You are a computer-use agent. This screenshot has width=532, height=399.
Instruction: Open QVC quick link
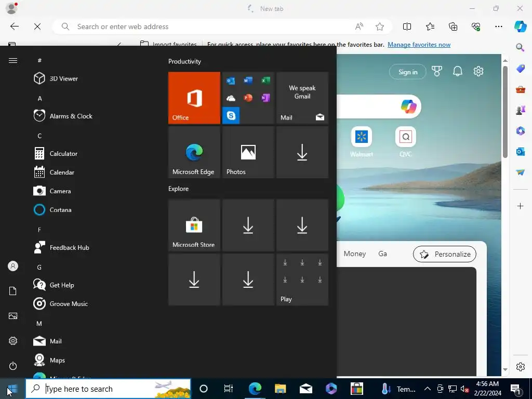point(405,141)
